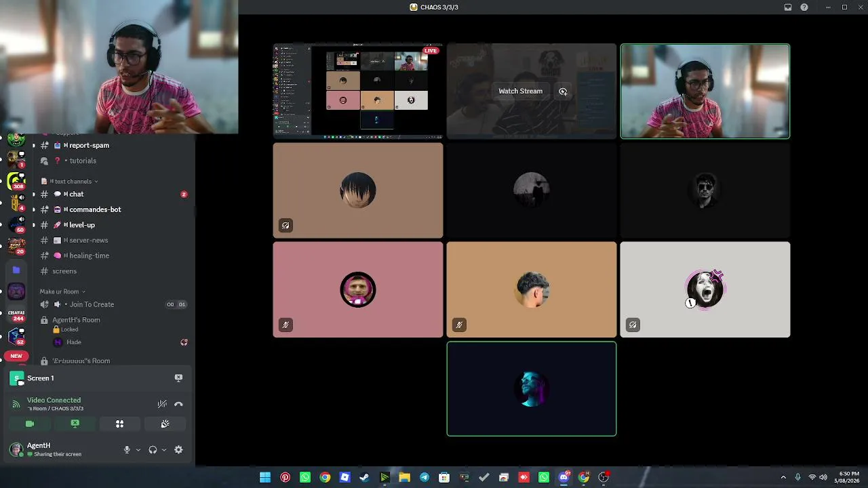Select the server icon with 20 badge
Image resolution: width=868 pixels, height=488 pixels.
(x=16, y=247)
